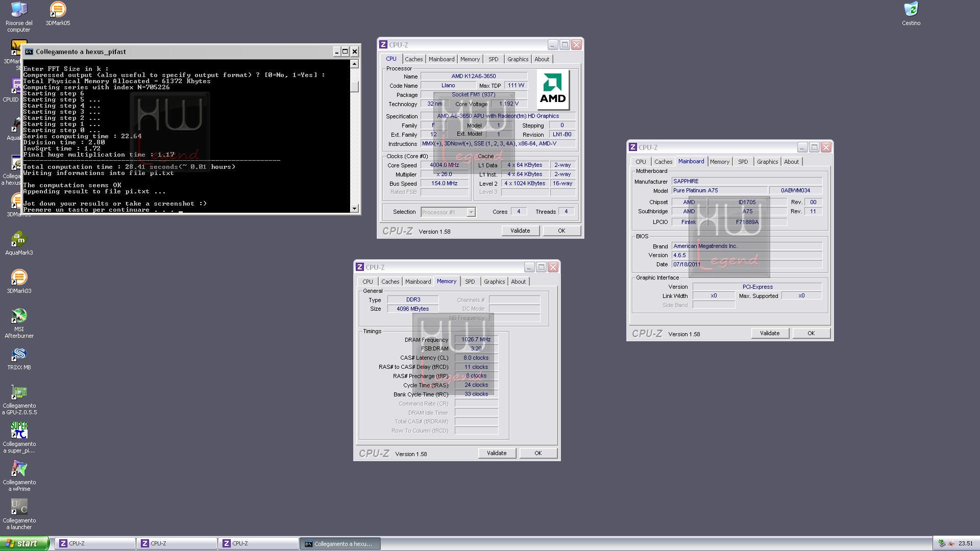Viewport: 980px width, 551px height.
Task: Click the CPU-Z icon in the CPU window title bar
Action: (383, 45)
